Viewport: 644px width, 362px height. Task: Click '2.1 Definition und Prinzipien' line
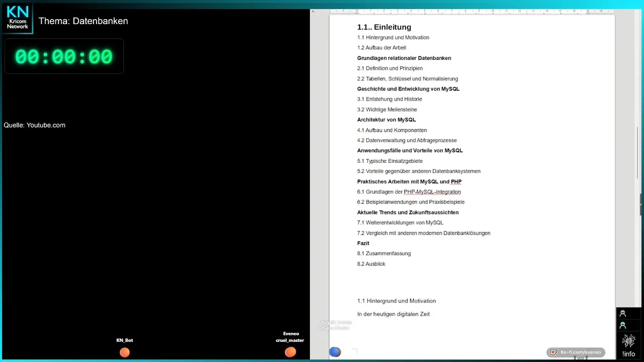(390, 68)
